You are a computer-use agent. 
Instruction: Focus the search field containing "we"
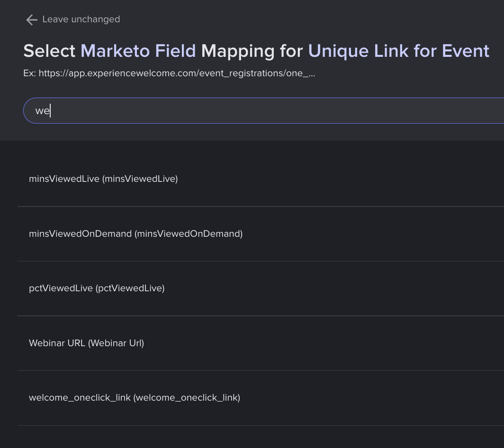pyautogui.click(x=263, y=110)
